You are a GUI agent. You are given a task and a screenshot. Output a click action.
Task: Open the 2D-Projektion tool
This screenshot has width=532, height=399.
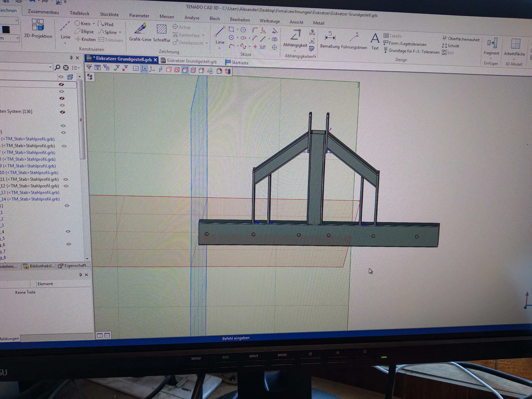(x=38, y=28)
